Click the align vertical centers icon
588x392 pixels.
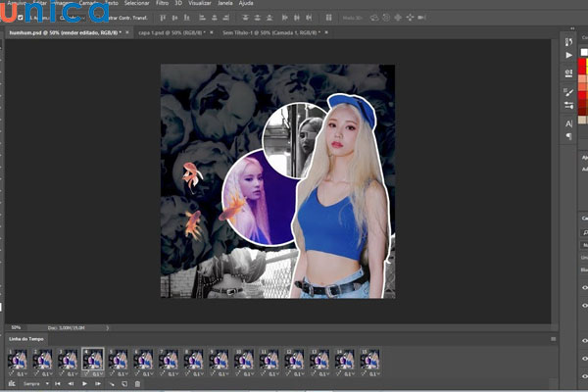pos(174,18)
